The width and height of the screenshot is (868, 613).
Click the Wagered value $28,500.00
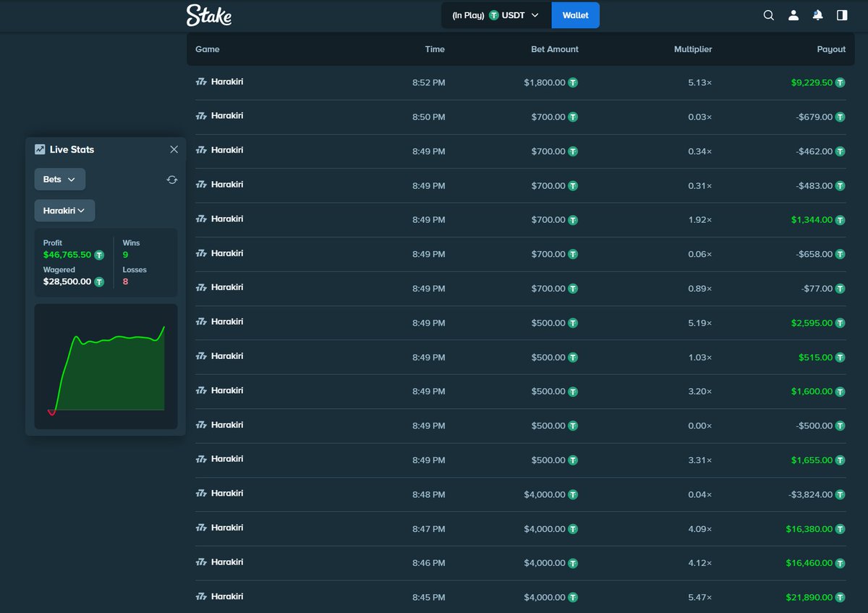point(67,282)
